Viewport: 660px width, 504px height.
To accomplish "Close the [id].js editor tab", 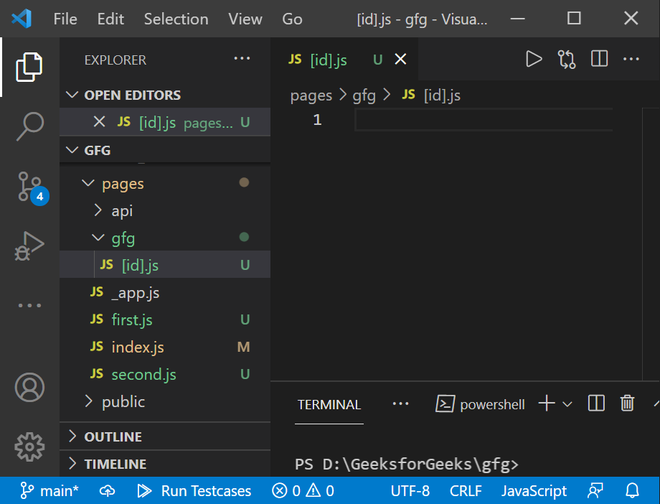I will pyautogui.click(x=401, y=60).
